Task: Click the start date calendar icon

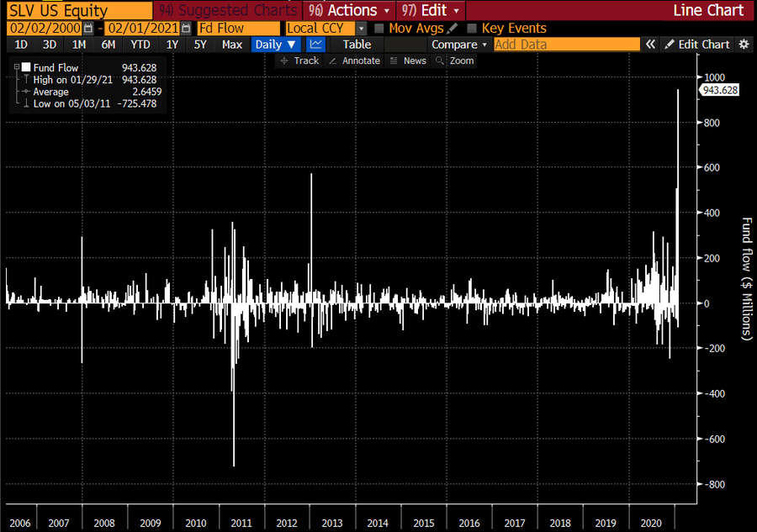Action: pos(87,29)
